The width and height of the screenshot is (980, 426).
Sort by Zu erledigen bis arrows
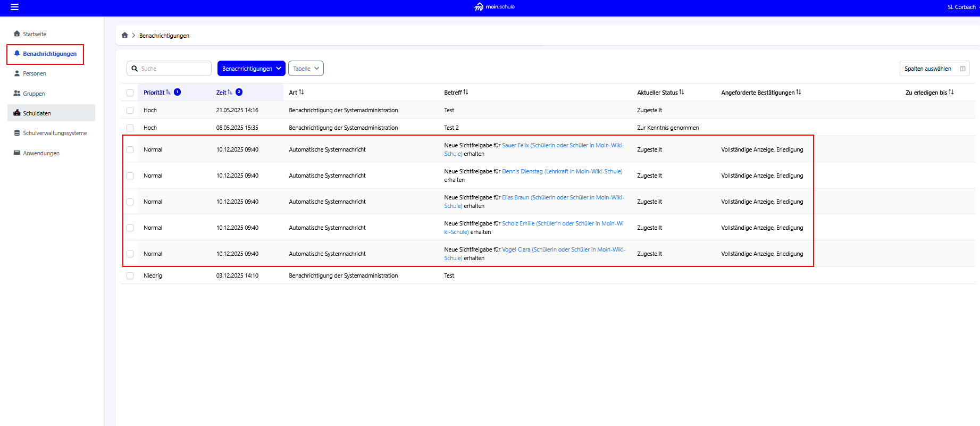[x=951, y=93]
